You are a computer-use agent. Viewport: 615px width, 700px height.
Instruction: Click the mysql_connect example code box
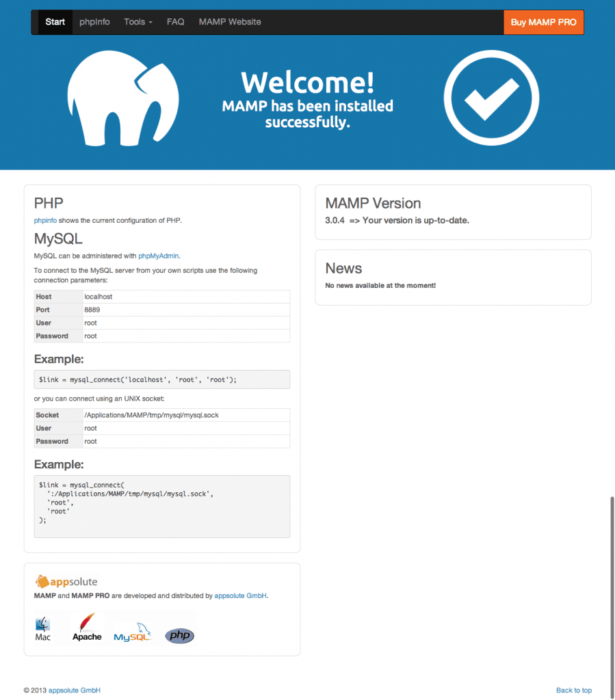[x=161, y=379]
